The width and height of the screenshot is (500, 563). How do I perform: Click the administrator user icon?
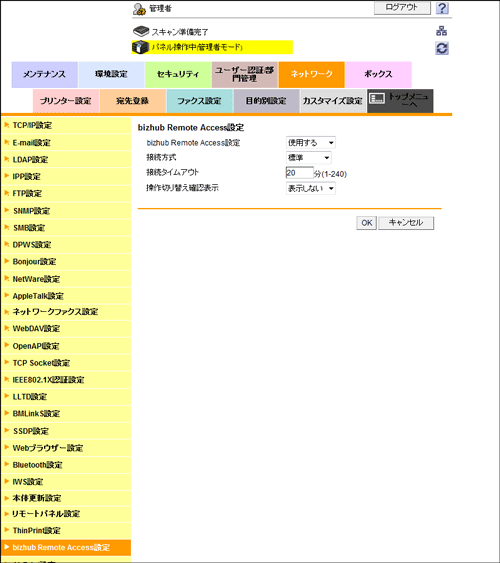click(139, 9)
